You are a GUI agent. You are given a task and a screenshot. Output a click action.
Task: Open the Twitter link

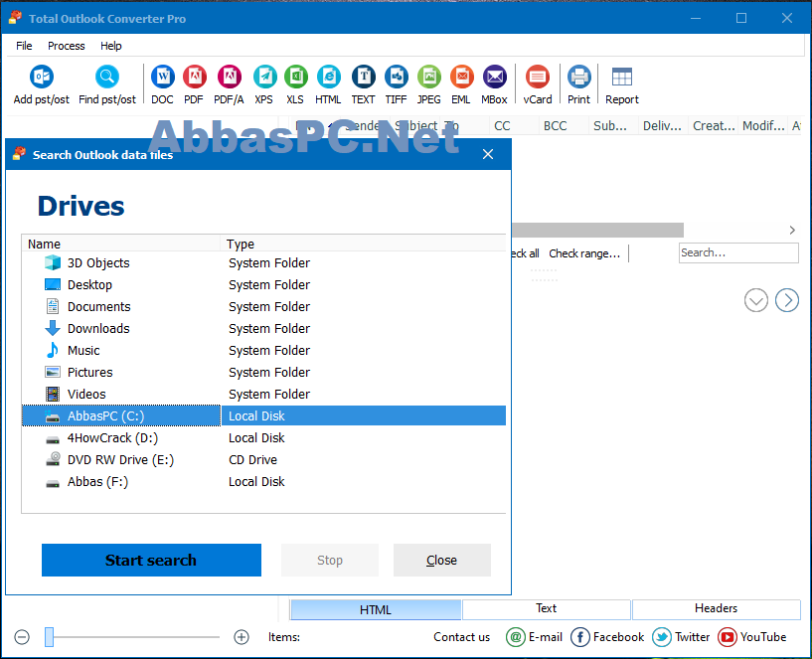[x=681, y=637]
